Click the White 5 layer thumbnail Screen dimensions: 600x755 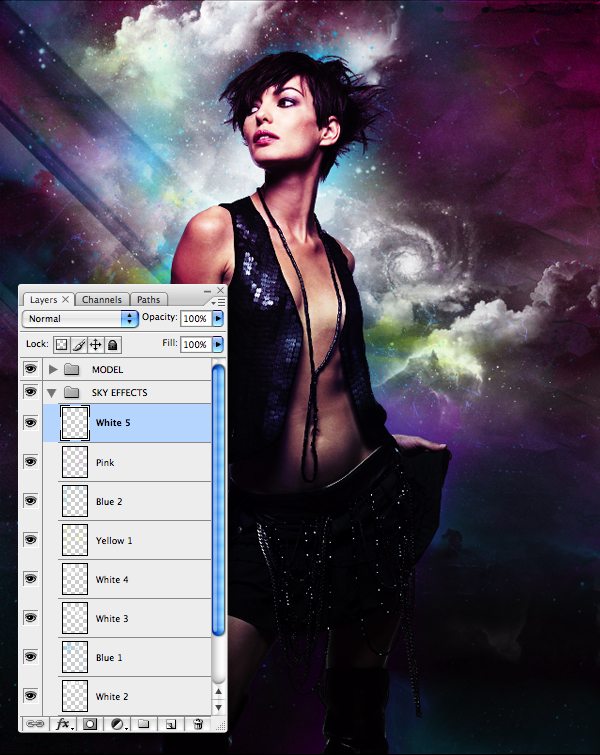click(75, 423)
